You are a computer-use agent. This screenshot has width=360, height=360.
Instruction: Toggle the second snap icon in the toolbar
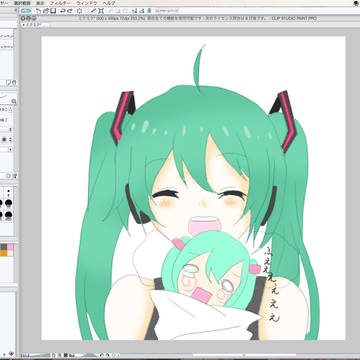pyautogui.click(x=142, y=11)
